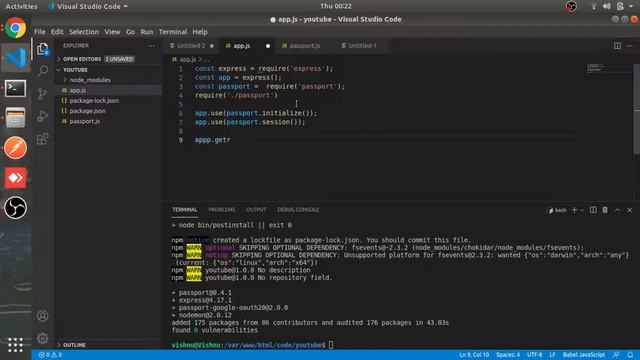
Task: Show applications grid in the dock
Action: pyautogui.click(x=16, y=344)
